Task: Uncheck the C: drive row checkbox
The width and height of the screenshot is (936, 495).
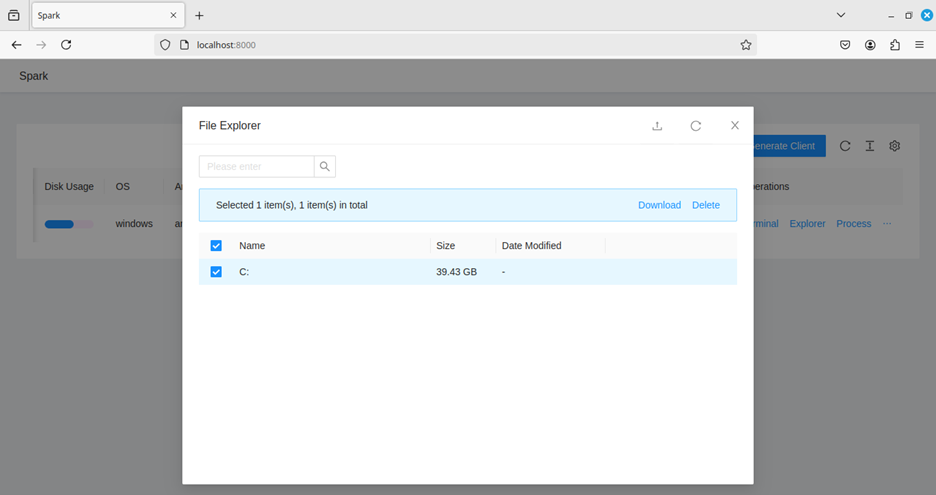Action: [216, 272]
